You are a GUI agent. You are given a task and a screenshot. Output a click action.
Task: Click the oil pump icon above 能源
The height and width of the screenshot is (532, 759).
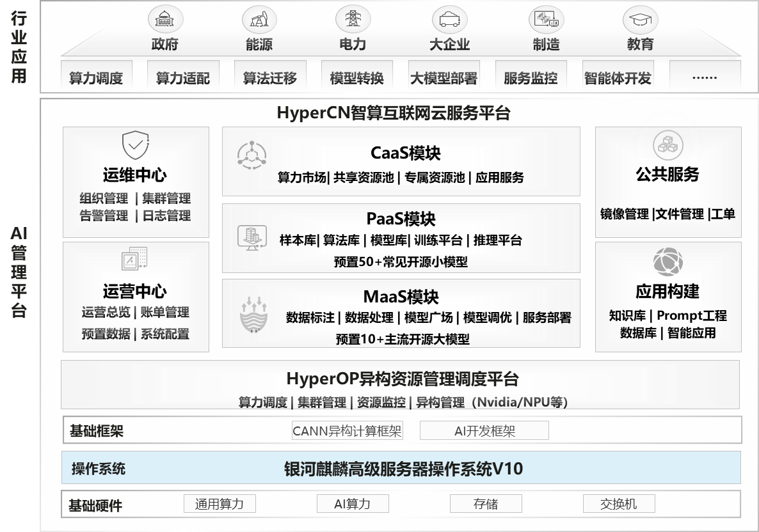[x=259, y=19]
